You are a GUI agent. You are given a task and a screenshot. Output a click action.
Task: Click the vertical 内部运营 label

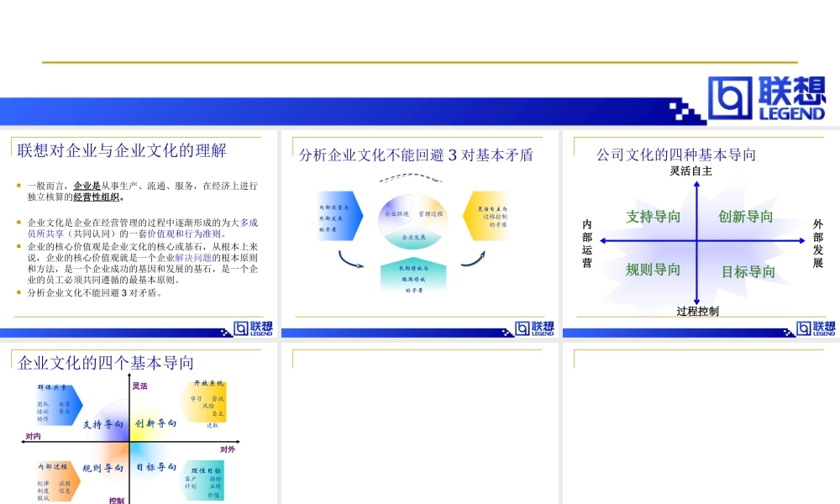pos(587,244)
